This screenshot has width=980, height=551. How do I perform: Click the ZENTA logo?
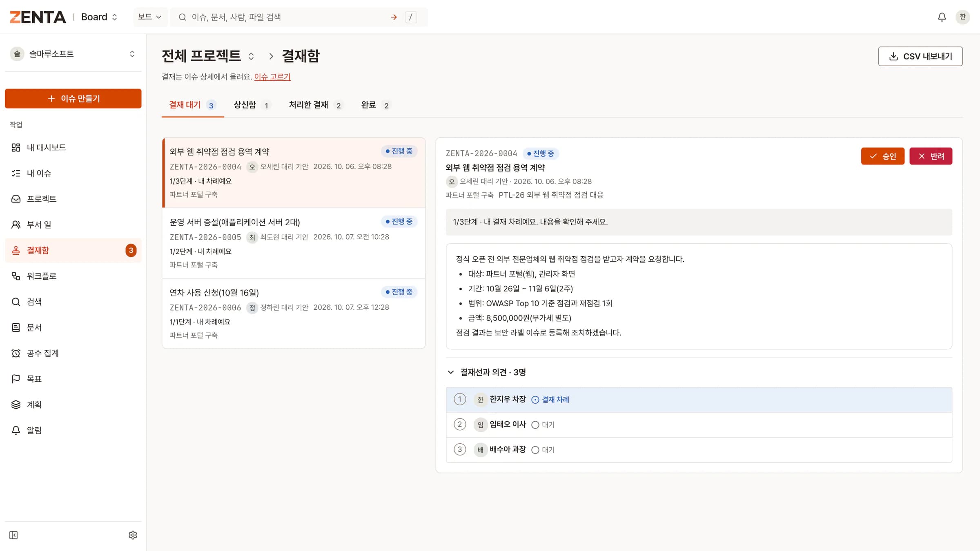pos(38,17)
